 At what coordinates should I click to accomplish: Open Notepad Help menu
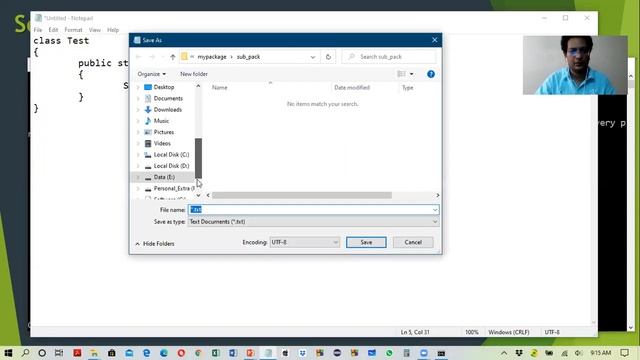tap(113, 30)
